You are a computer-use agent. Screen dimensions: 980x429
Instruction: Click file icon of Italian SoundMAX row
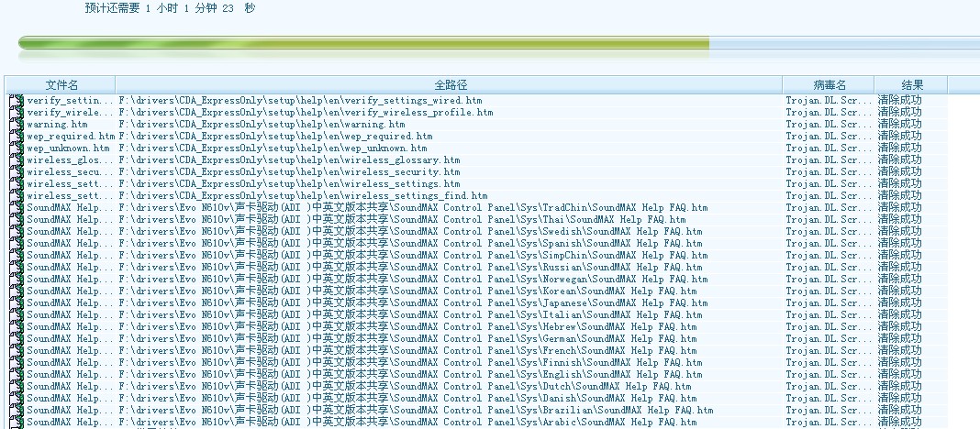coord(17,314)
